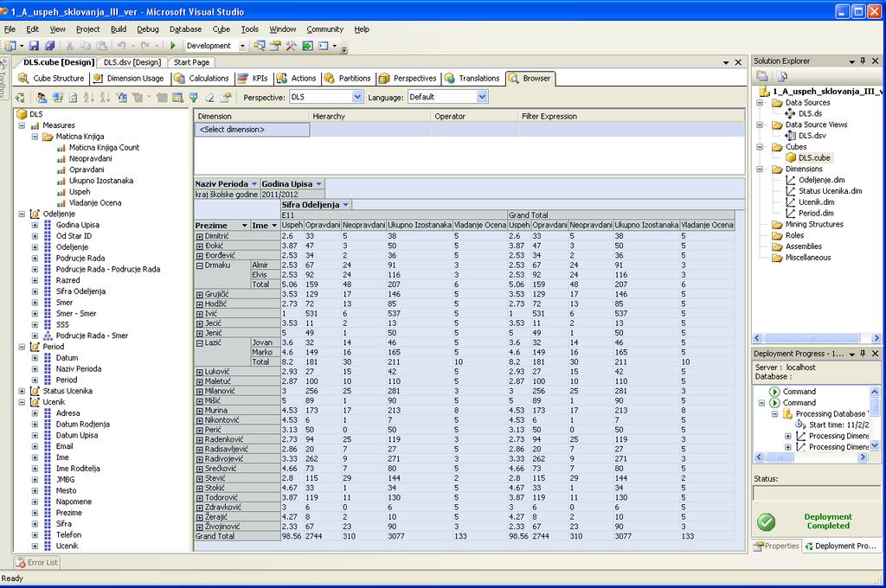Save the current file with the floppy icon
886x588 pixels.
click(x=34, y=46)
